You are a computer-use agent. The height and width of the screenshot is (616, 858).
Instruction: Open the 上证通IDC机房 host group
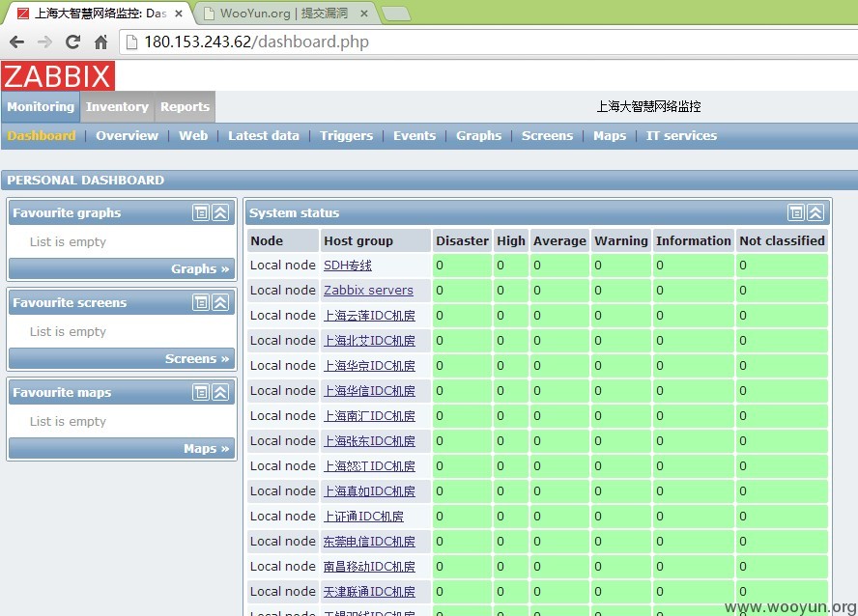[363, 517]
